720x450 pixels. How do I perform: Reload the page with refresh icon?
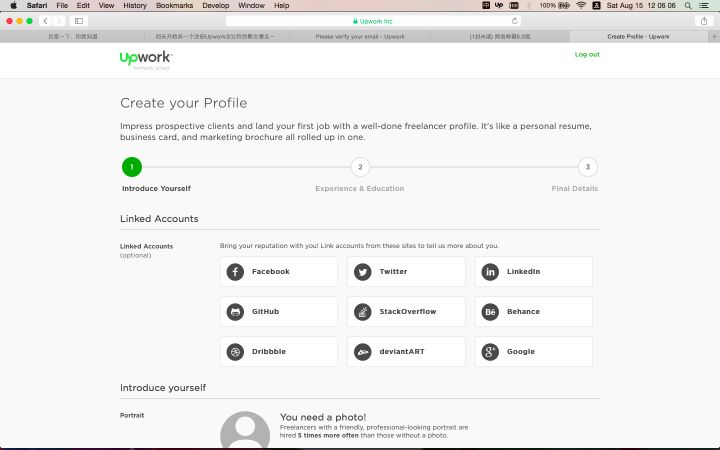(x=514, y=21)
